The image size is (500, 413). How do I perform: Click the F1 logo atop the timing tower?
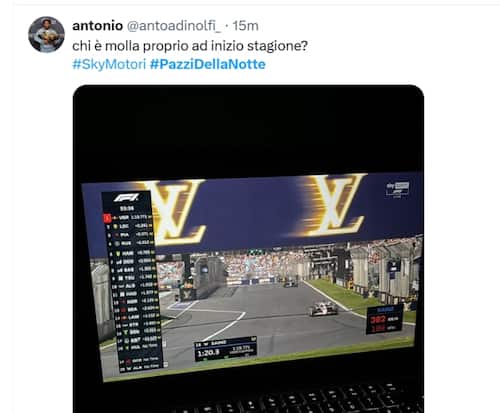(126, 198)
